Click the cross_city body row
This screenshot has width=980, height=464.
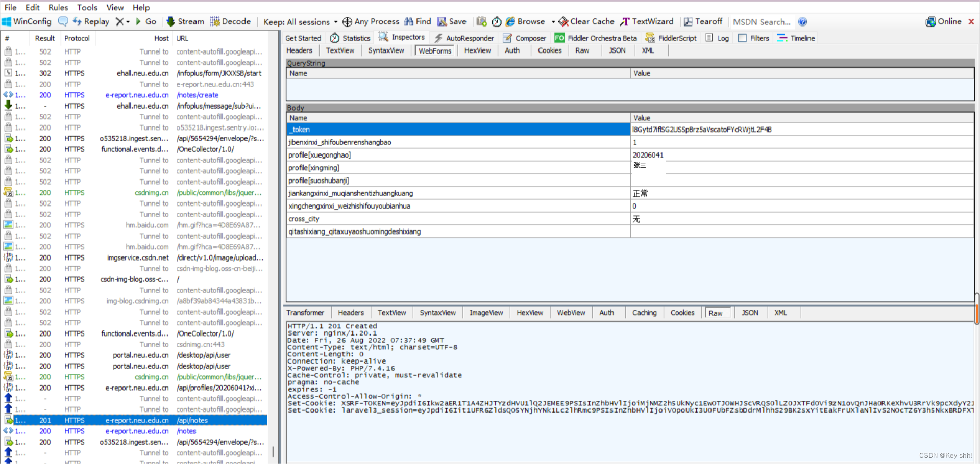630,219
